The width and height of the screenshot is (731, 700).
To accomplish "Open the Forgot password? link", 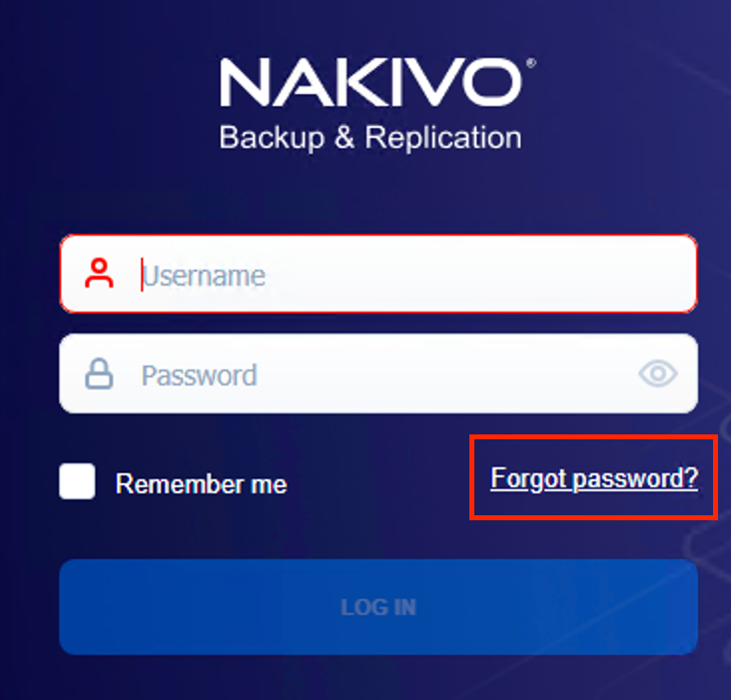I will [x=594, y=478].
